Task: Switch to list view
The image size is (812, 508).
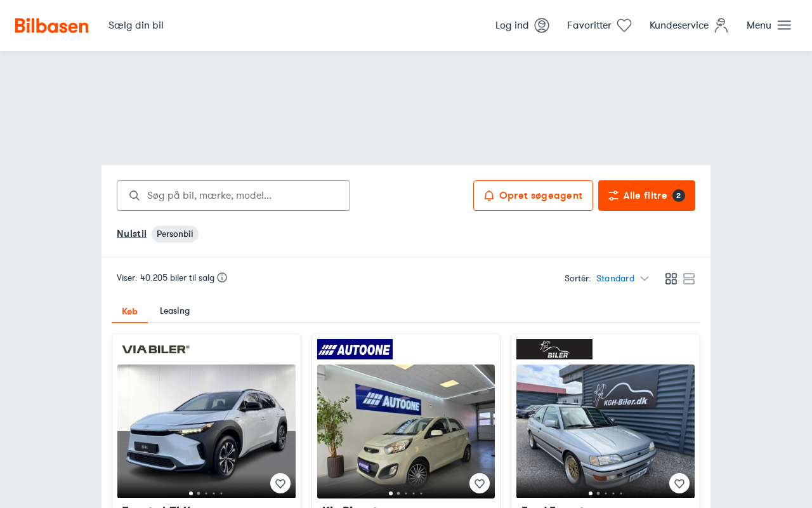Action: (689, 279)
